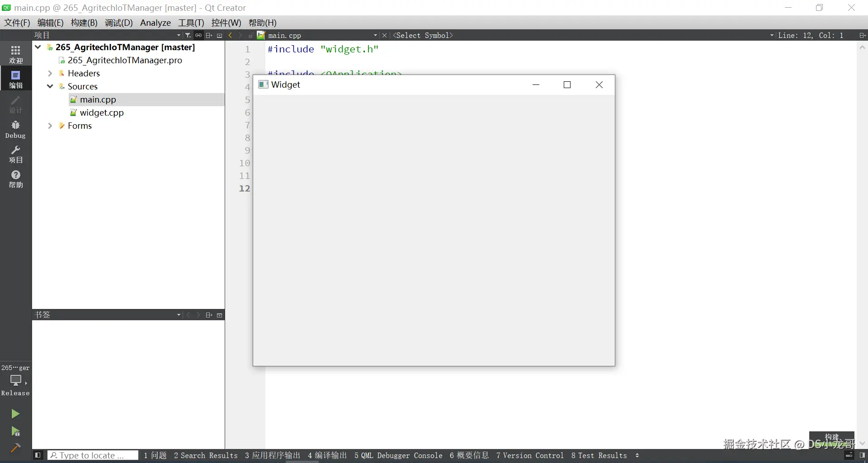Build project with the hammer icon

[x=15, y=448]
